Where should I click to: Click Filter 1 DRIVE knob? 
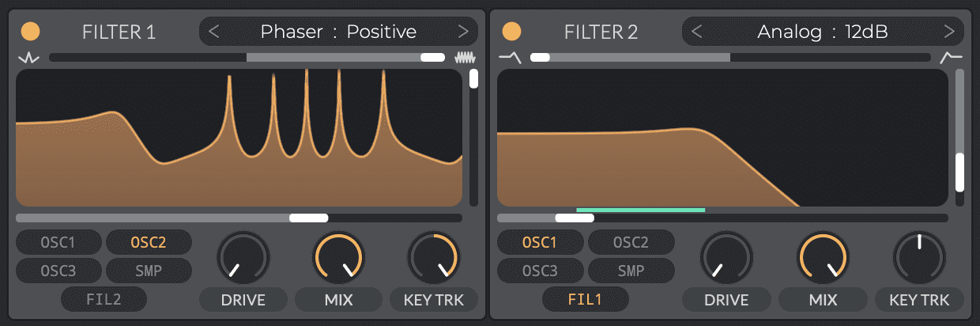coord(243,257)
